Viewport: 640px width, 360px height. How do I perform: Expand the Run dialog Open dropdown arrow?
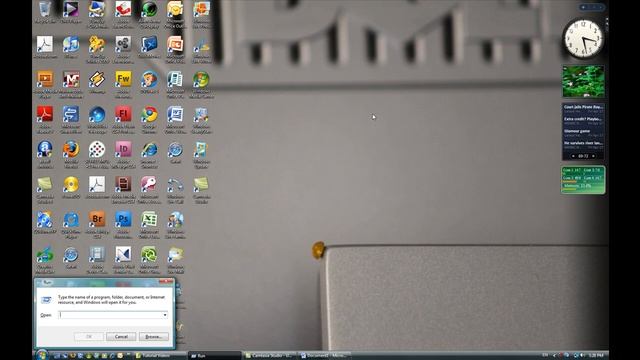coord(165,315)
